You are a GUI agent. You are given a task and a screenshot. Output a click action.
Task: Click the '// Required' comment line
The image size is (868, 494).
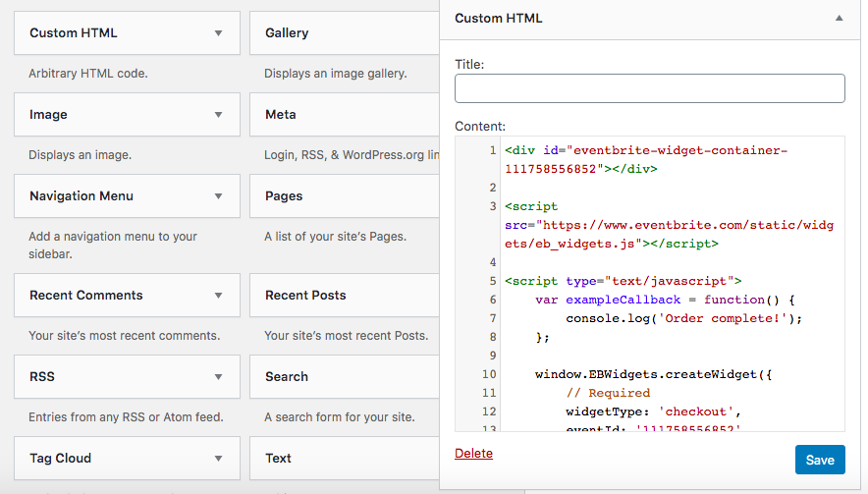(x=608, y=393)
